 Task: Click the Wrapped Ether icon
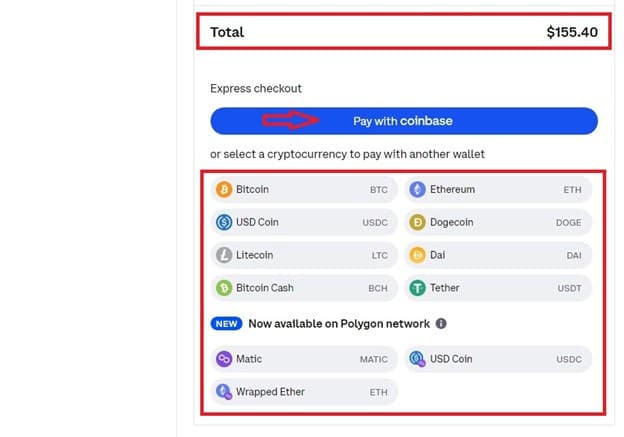click(x=224, y=392)
